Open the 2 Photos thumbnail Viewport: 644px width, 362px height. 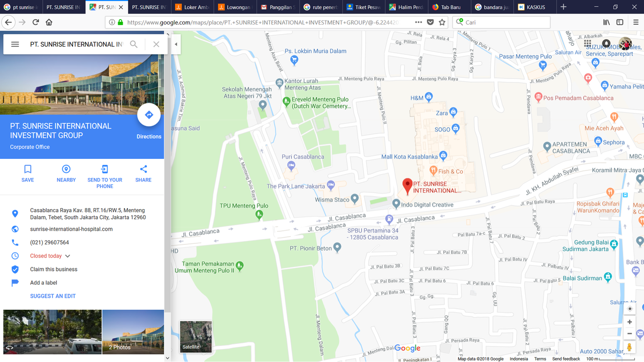(133, 332)
